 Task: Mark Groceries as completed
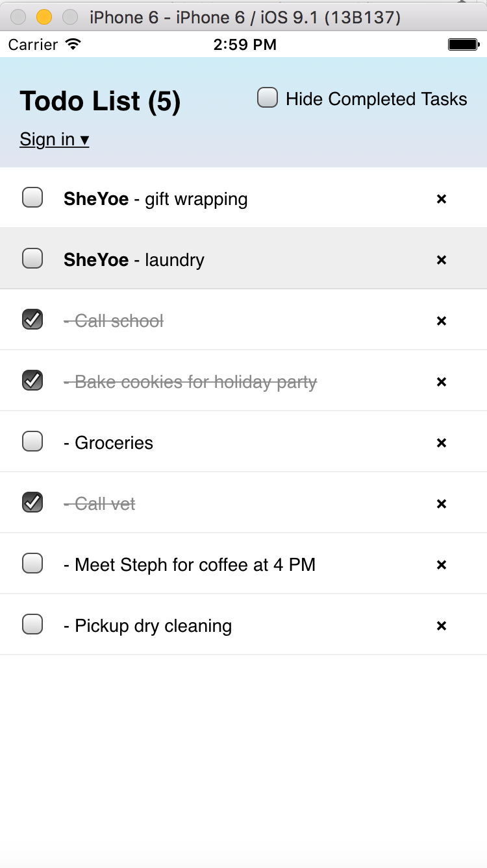point(32,441)
